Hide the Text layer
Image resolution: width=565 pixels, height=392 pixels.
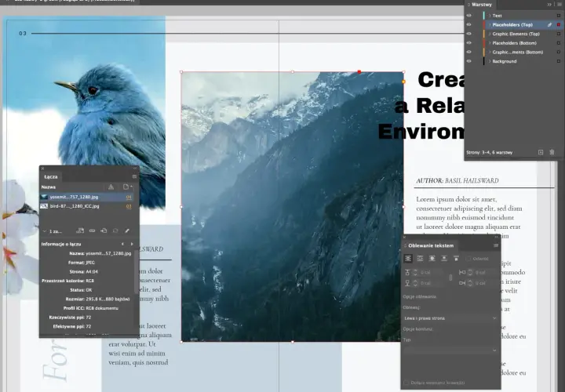(468, 16)
